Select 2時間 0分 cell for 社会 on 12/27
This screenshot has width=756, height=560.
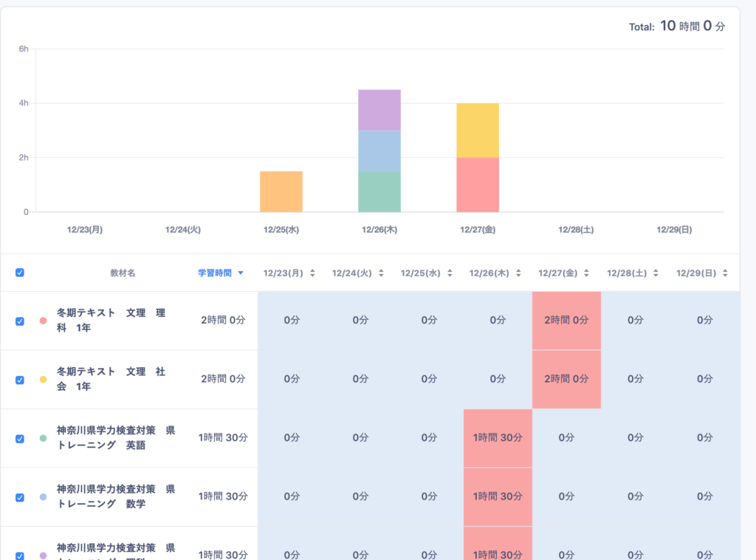pyautogui.click(x=566, y=379)
